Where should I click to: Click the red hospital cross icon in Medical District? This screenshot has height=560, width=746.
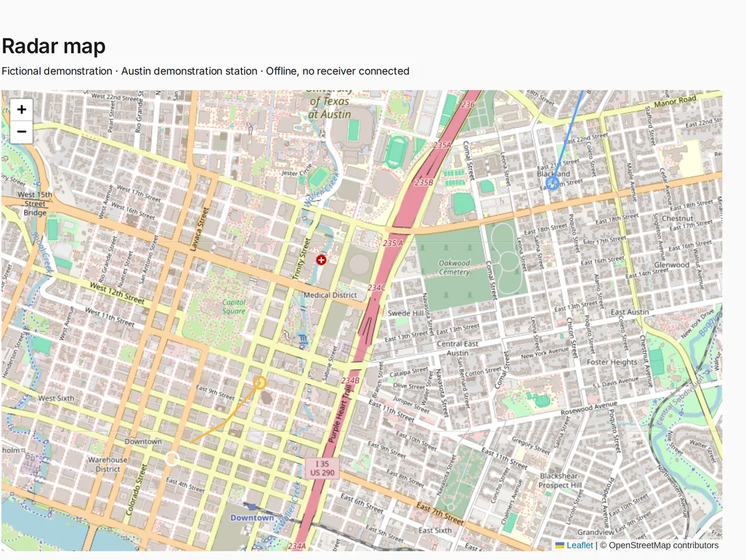321,260
